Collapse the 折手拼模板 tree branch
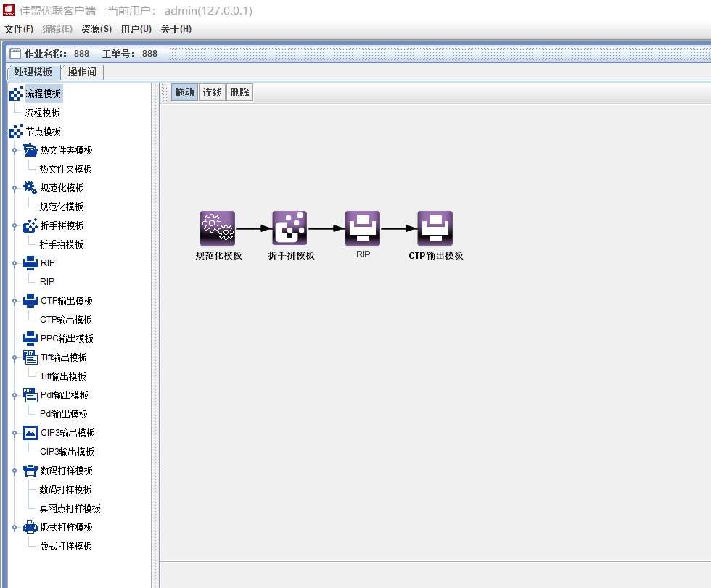Screen dimensions: 711x588 pyautogui.click(x=15, y=226)
